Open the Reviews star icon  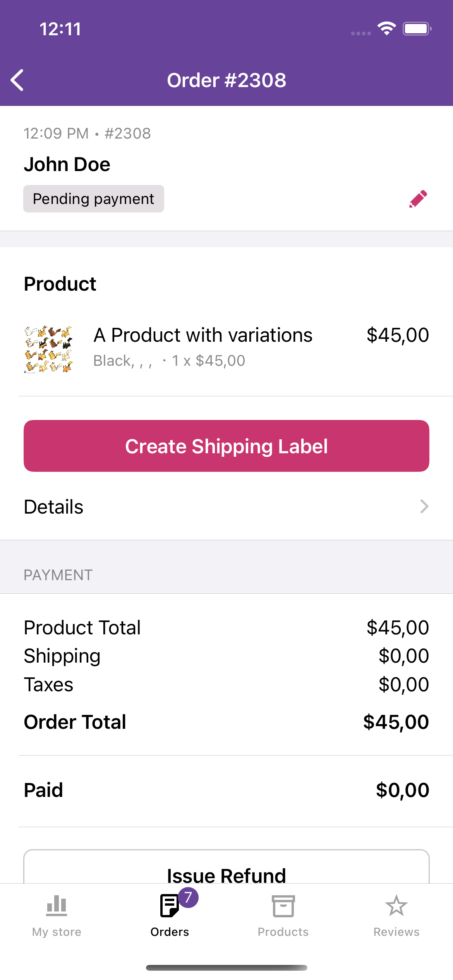396,906
